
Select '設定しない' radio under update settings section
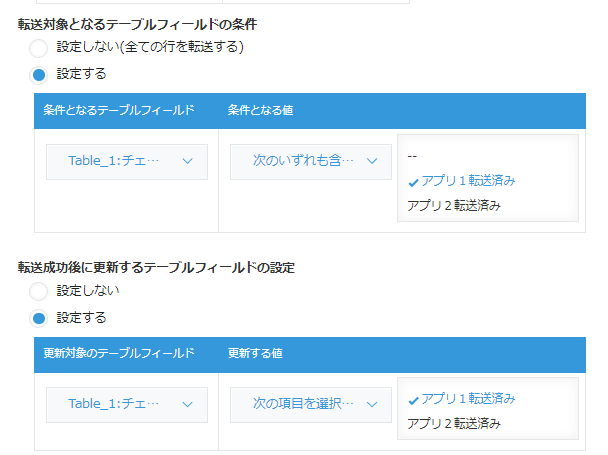38,291
